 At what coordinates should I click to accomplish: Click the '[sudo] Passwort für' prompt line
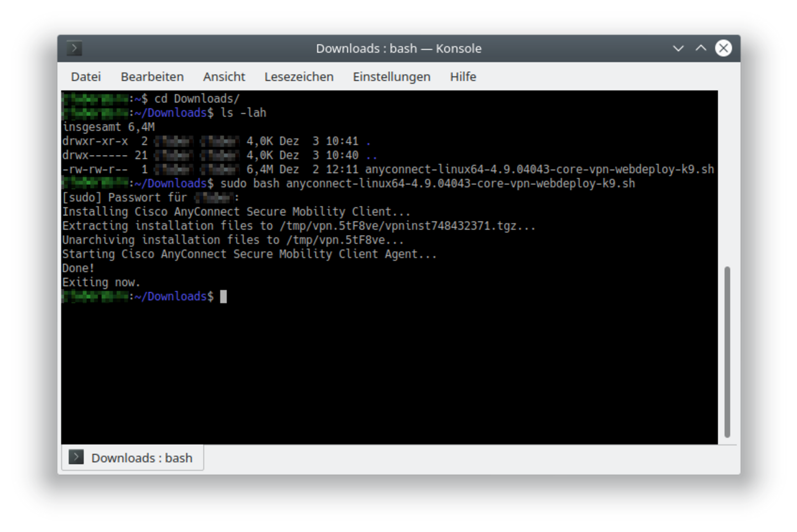(x=151, y=198)
